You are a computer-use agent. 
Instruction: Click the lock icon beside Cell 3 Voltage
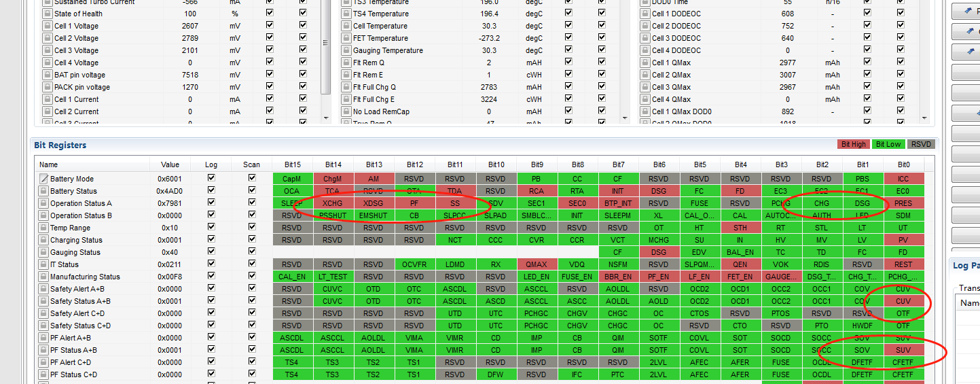click(x=47, y=50)
